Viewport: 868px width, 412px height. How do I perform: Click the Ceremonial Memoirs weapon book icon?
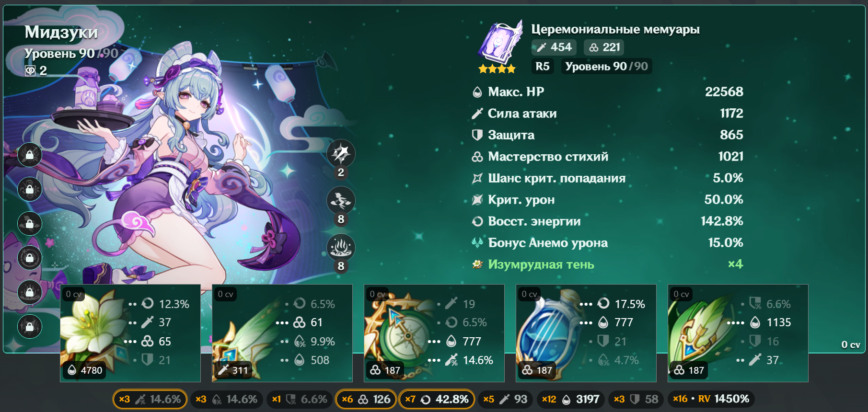tap(500, 43)
